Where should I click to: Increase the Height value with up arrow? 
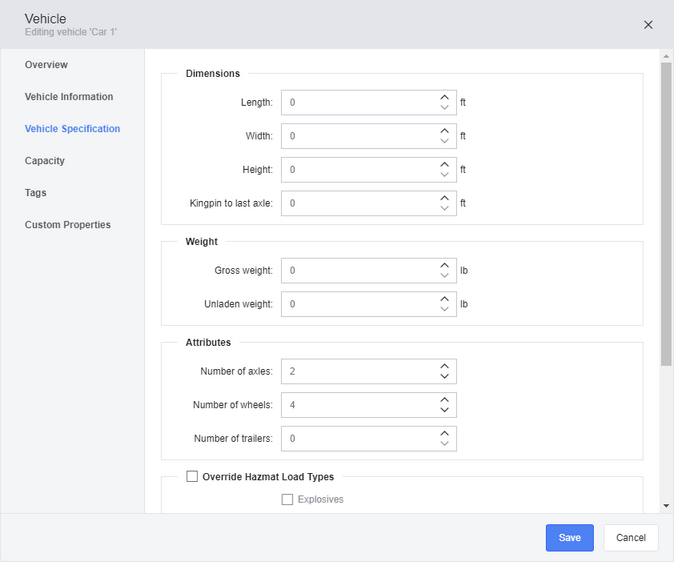[x=444, y=165]
